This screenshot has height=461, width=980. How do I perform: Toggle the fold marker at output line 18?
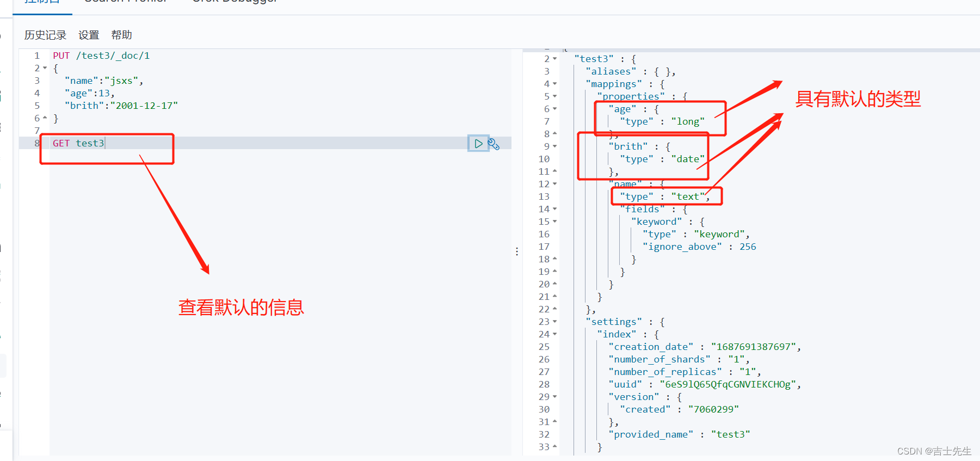tap(554, 259)
